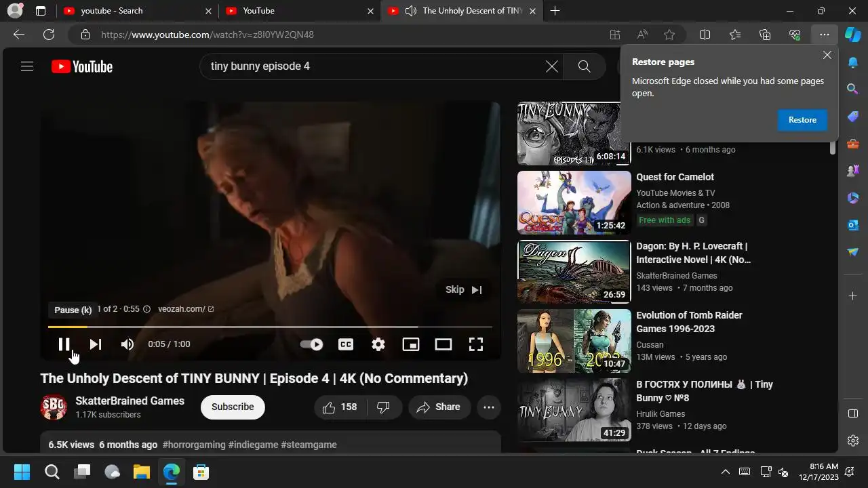
Task: Go back in browser history
Action: 19,35
